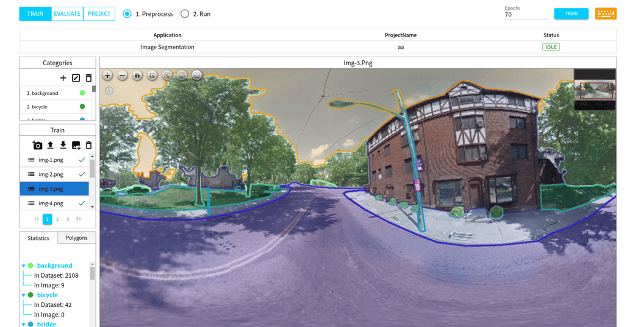The image size is (644, 327).
Task: Click the edit category pencil icon
Action: (76, 78)
